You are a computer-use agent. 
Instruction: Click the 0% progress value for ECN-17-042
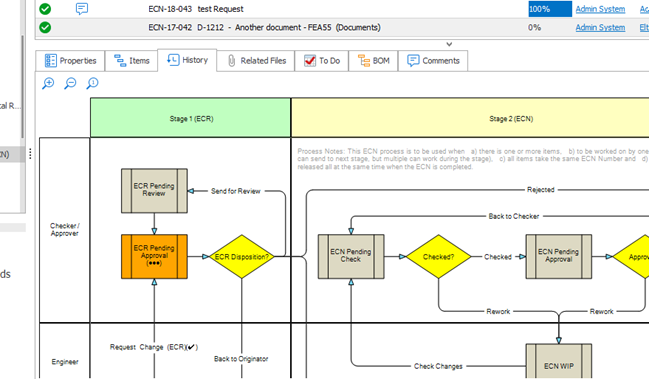pos(534,28)
